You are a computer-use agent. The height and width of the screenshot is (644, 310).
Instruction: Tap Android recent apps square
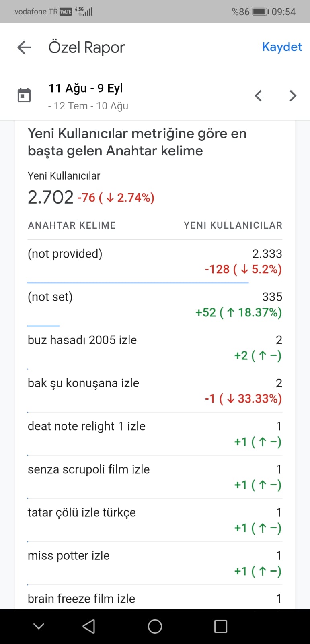point(220,626)
